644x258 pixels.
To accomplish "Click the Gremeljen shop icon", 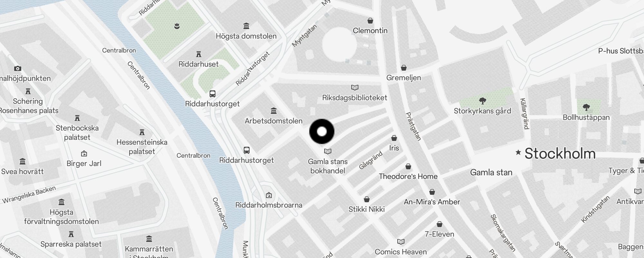I will 404,68.
